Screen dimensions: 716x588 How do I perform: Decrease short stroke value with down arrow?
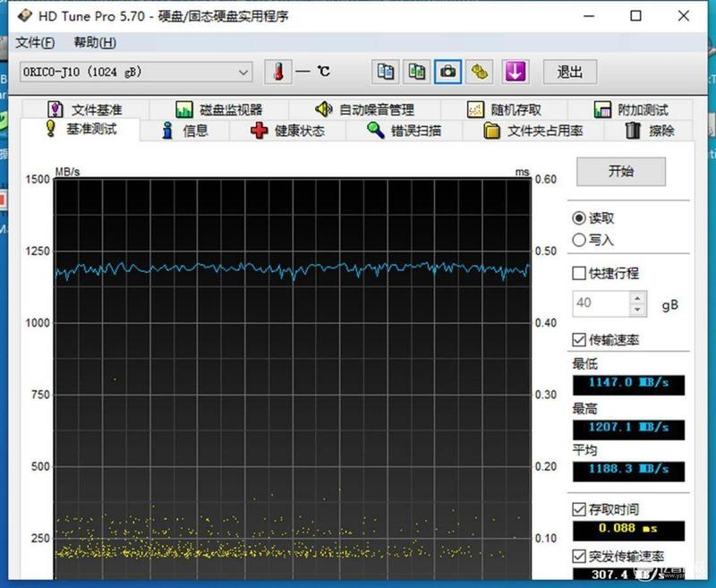point(637,310)
